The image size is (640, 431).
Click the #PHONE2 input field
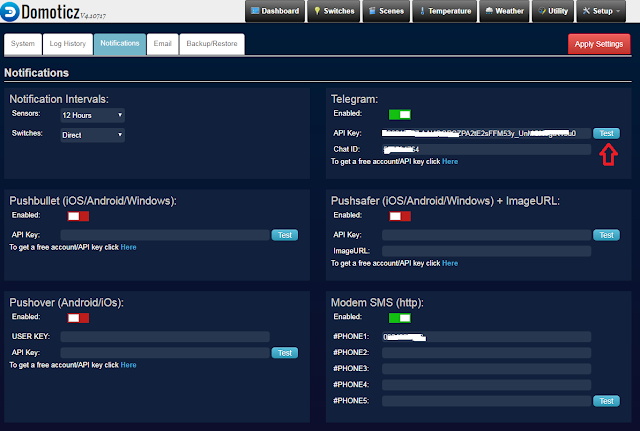486,353
